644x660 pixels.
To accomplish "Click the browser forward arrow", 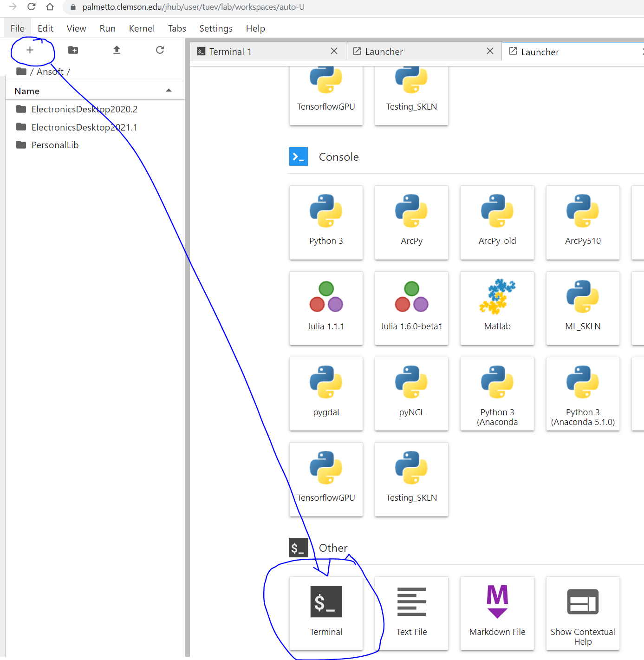I will point(13,7).
